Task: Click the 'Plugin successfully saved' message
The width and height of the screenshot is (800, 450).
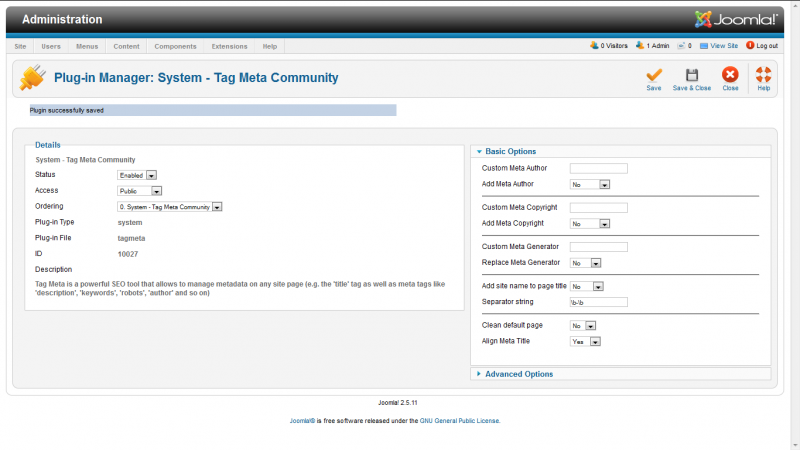Action: click(213, 110)
